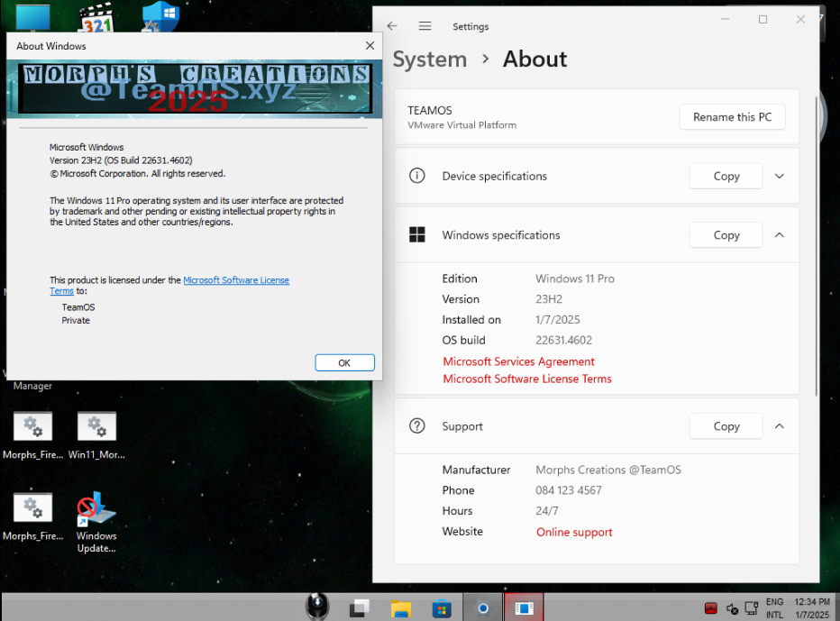Select the Version value 23H2 in Settings
Image resolution: width=840 pixels, height=621 pixels.
[549, 299]
